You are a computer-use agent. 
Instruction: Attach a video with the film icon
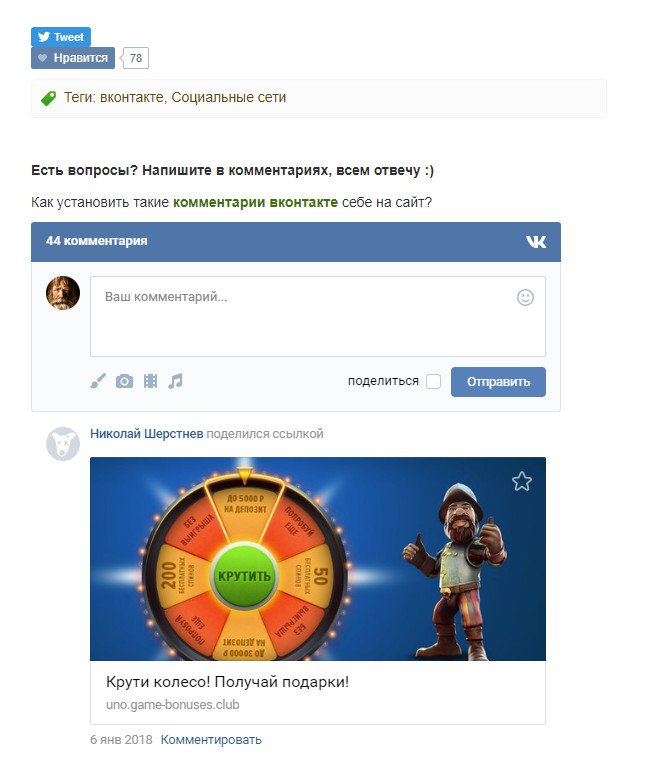(x=151, y=381)
